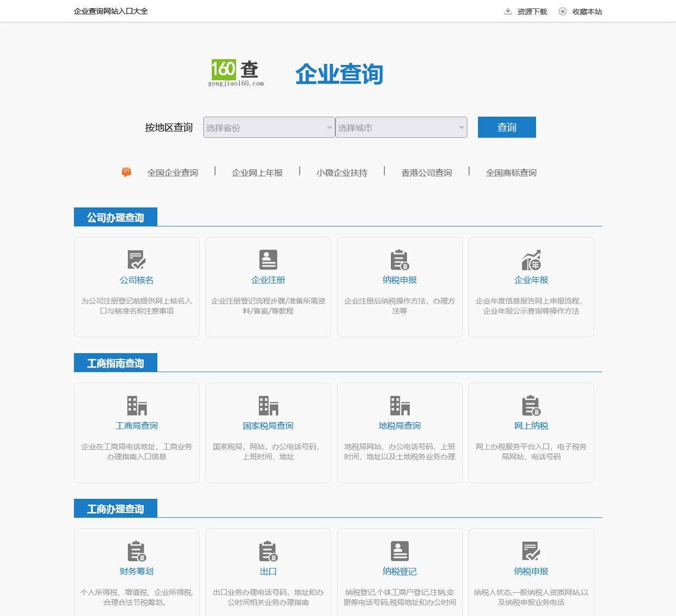Open the 出口 clipboard icon
This screenshot has width=676, height=616.
coord(268,552)
